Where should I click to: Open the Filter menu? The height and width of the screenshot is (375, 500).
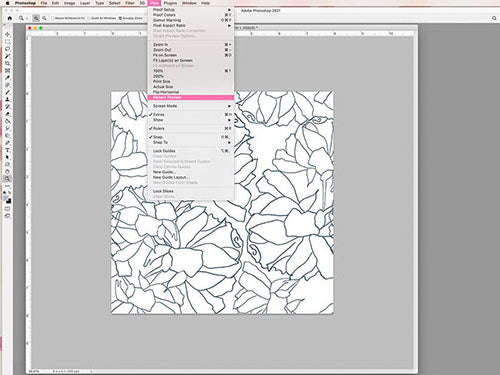coord(130,3)
